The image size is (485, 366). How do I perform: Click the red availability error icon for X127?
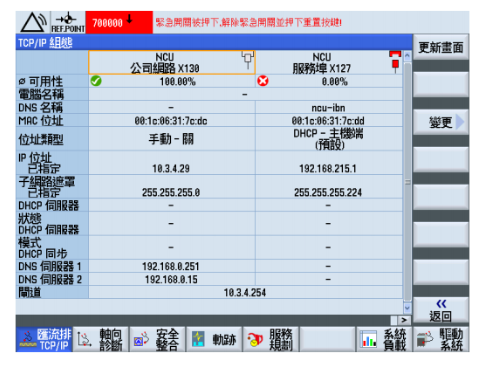pos(263,81)
